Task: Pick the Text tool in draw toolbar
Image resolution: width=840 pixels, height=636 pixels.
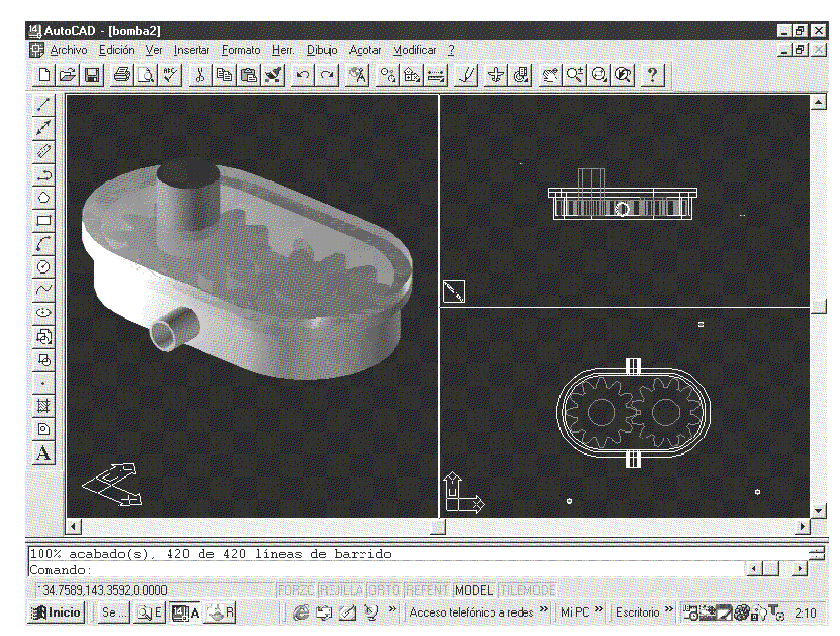Action: pos(43,453)
